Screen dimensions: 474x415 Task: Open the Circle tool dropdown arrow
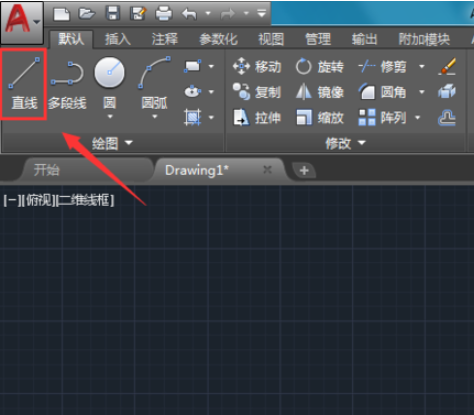[110, 117]
